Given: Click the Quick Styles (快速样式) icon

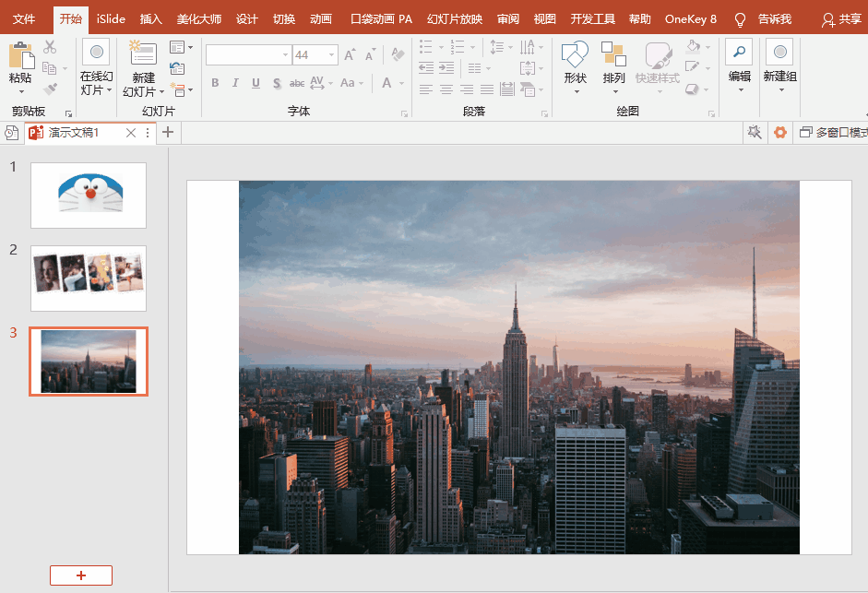Looking at the screenshot, I should pos(658,54).
